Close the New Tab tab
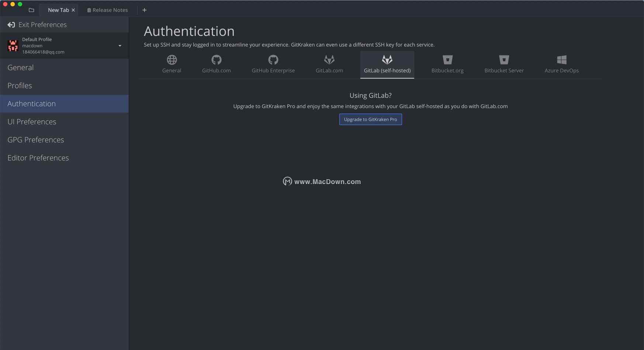The height and width of the screenshot is (350, 644). pos(73,10)
